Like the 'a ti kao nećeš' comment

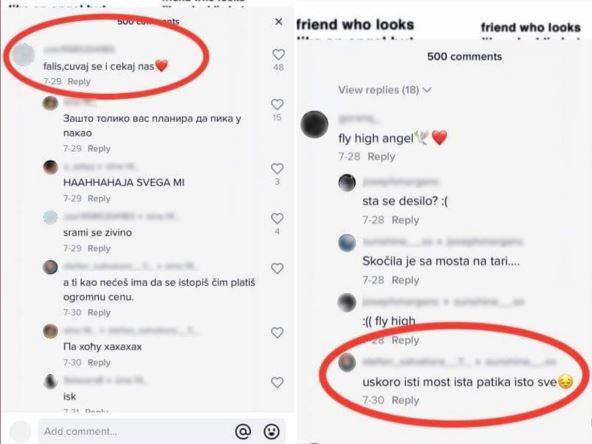(277, 268)
